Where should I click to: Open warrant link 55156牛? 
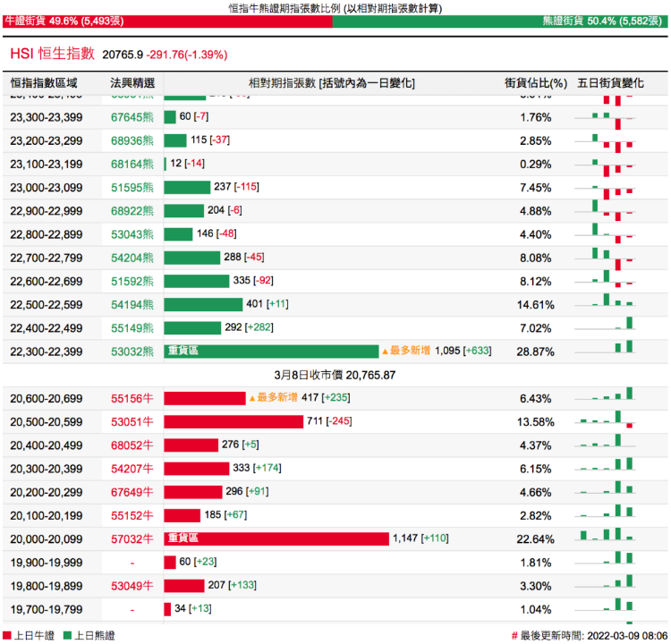pyautogui.click(x=132, y=398)
